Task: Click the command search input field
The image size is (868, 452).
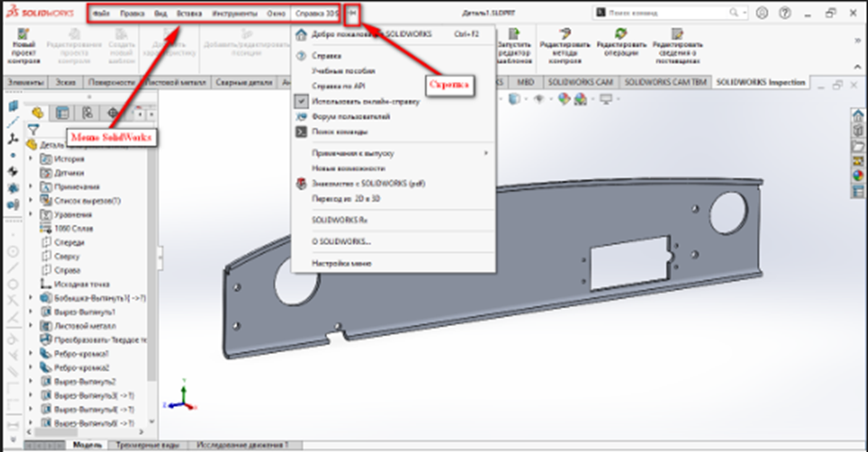Action: (x=668, y=12)
